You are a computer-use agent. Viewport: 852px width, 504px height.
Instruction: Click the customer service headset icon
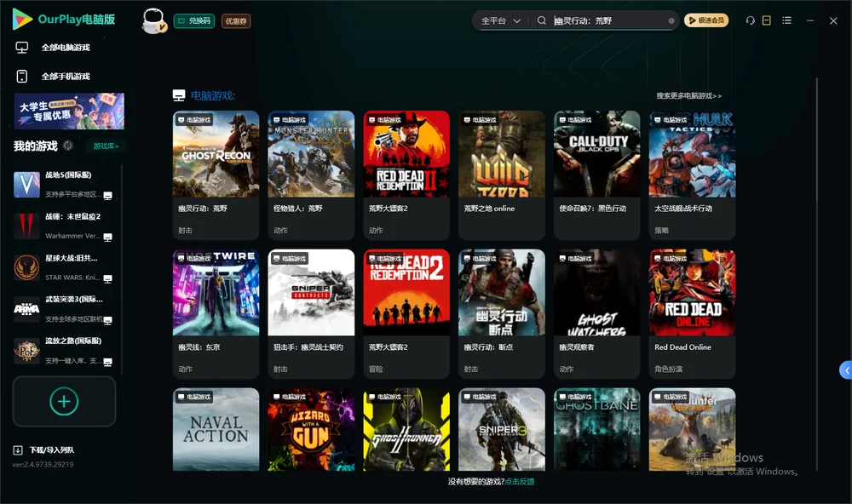click(x=750, y=20)
